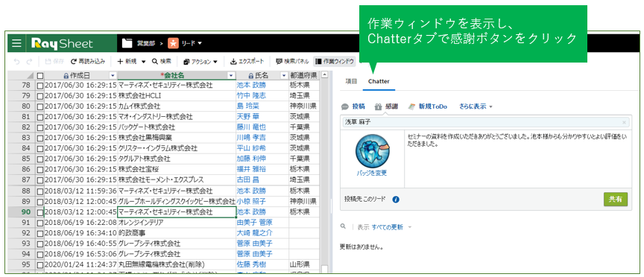Click 再読み込み reload button

pos(88,62)
